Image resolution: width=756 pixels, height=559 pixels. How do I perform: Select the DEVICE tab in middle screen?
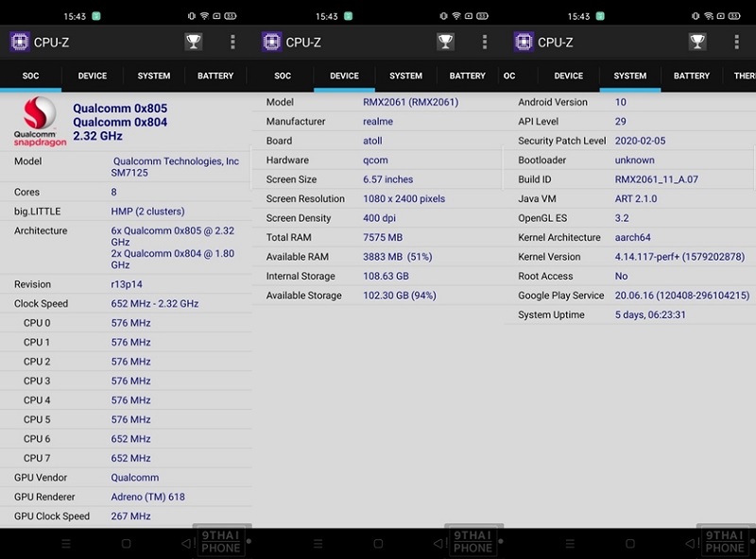click(x=344, y=76)
